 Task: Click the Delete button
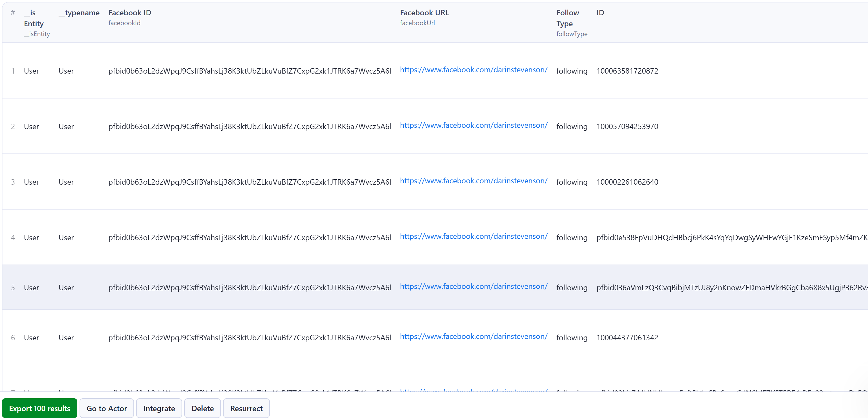[203, 408]
